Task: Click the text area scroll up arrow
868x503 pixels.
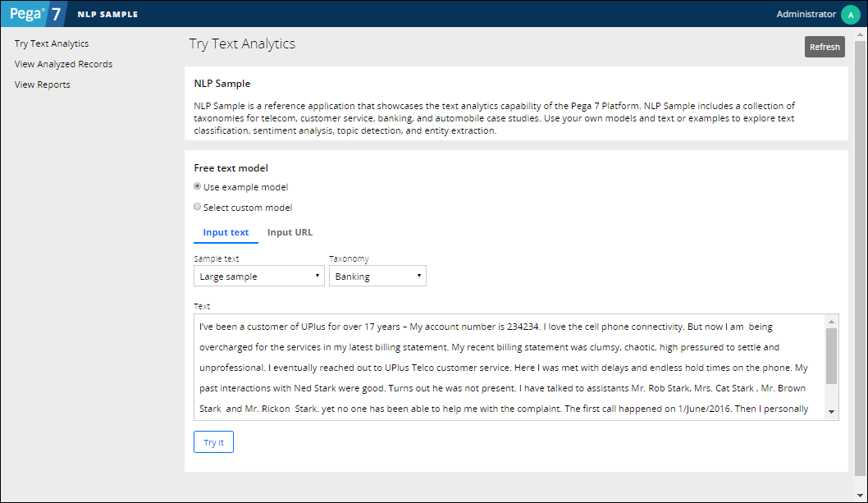Action: [x=831, y=322]
